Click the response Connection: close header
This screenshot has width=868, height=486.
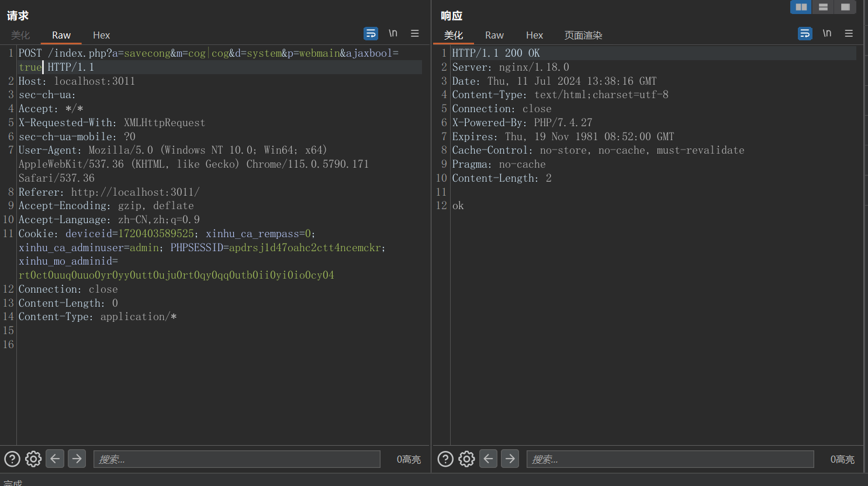[502, 109]
